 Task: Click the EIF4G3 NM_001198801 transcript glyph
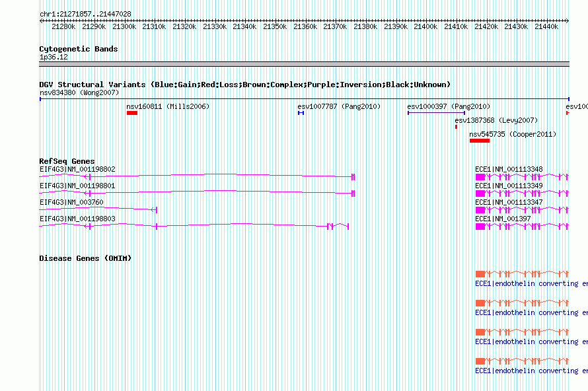point(197,193)
